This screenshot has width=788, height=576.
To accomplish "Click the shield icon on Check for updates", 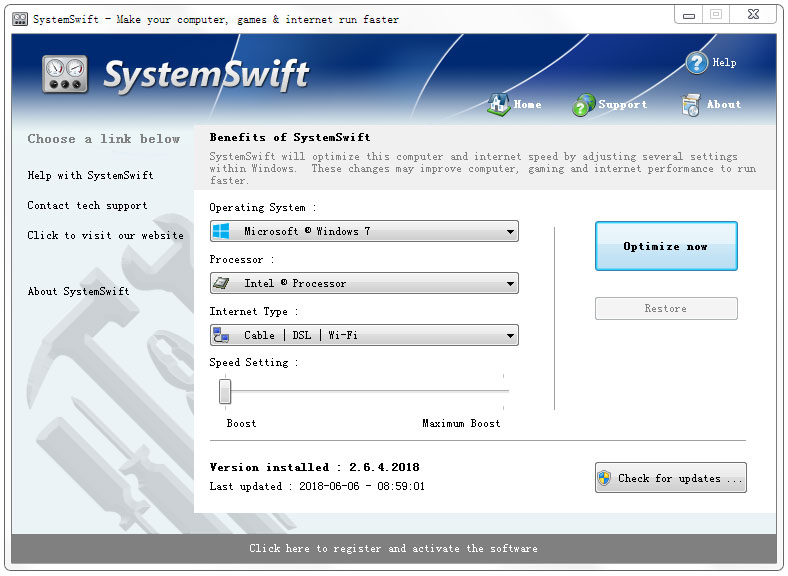I will 605,477.
